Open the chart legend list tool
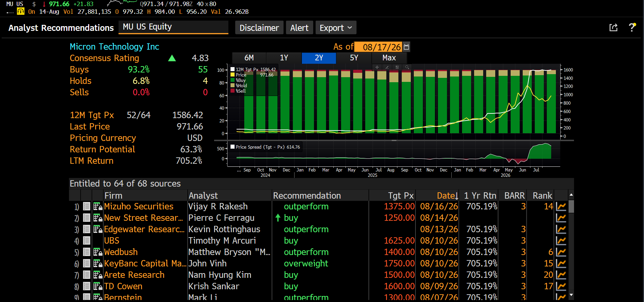The image size is (644, 302). coord(397,67)
